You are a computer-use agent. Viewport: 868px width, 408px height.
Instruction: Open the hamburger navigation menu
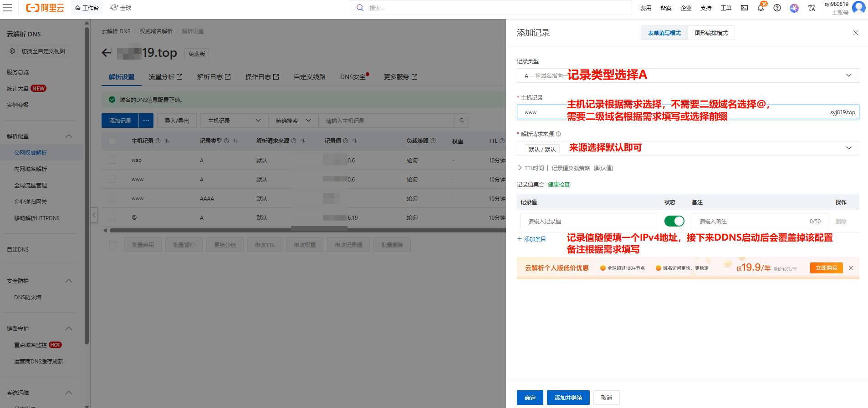click(7, 8)
